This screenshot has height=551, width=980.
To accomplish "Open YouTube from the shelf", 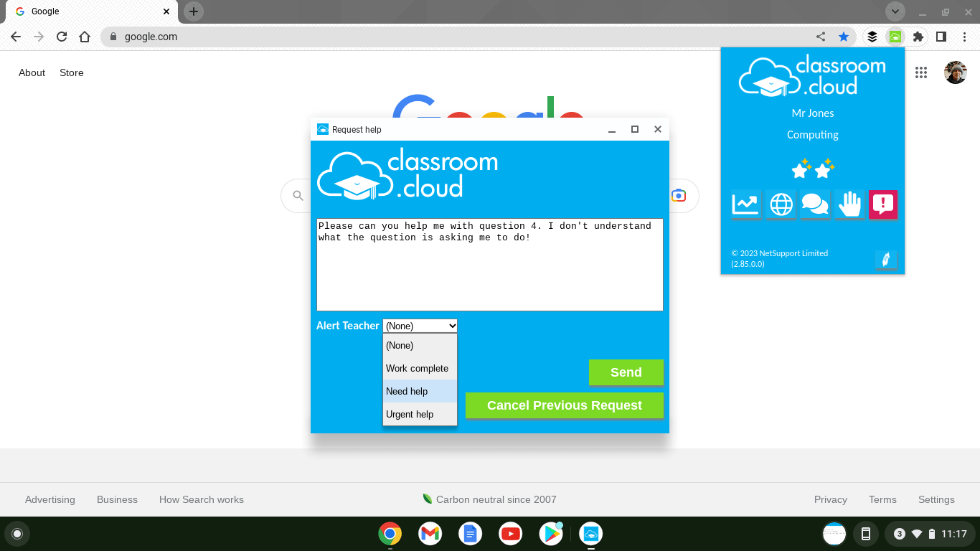I will [511, 534].
